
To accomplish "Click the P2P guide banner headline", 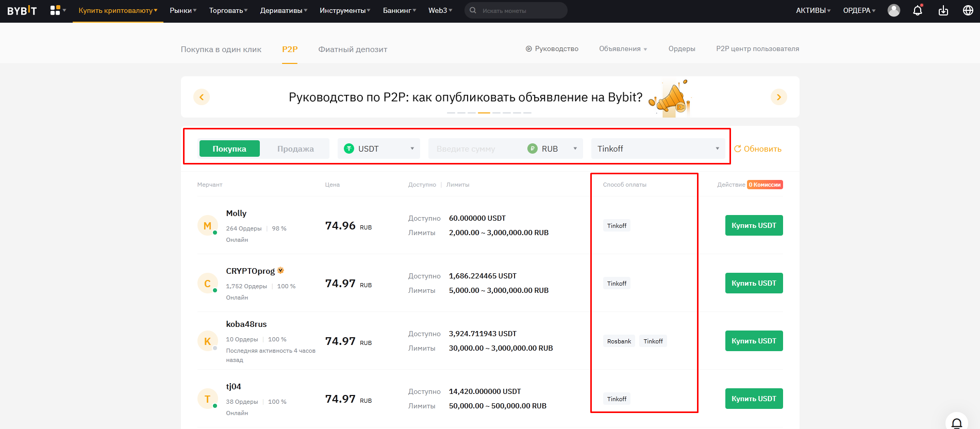I will [x=466, y=97].
